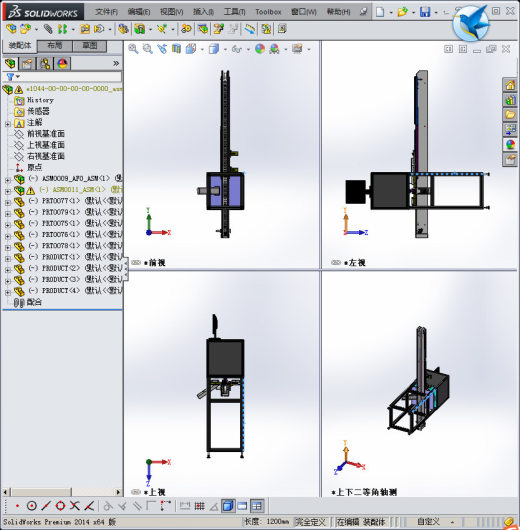520x530 pixels.
Task: Toggle link views icon beside 前视 label
Action: 136,262
